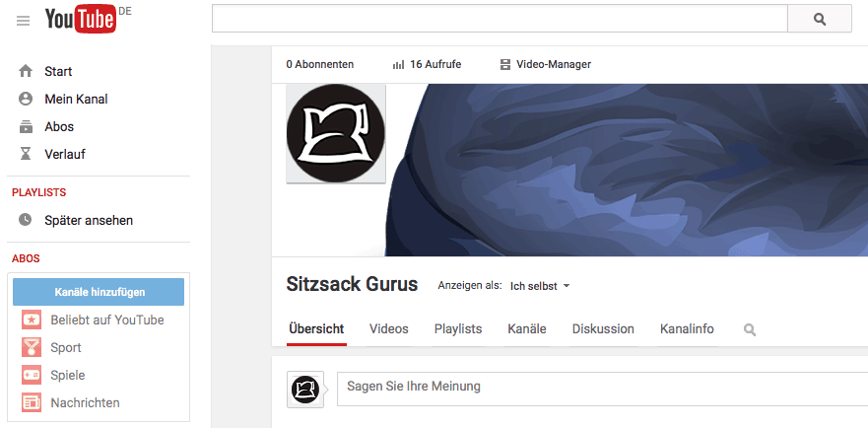Click the Nachrichten newspaper icon
Screen dimensions: 868x428
[x=32, y=402]
